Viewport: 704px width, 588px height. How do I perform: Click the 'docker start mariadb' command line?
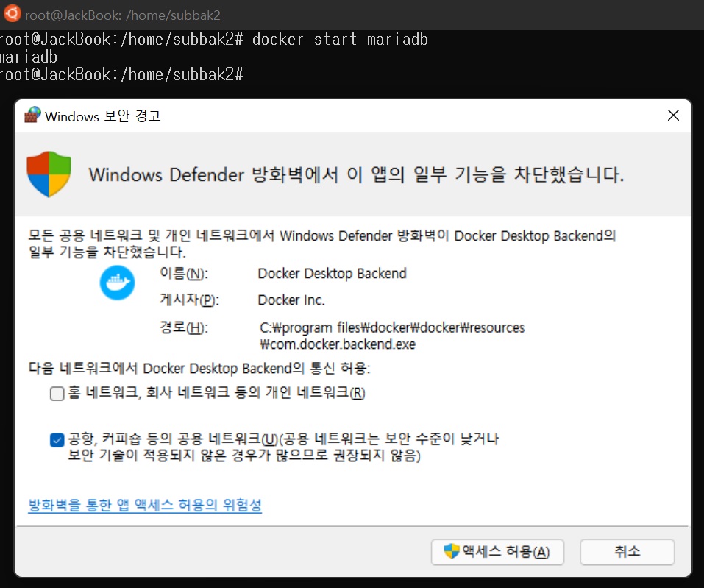point(214,40)
